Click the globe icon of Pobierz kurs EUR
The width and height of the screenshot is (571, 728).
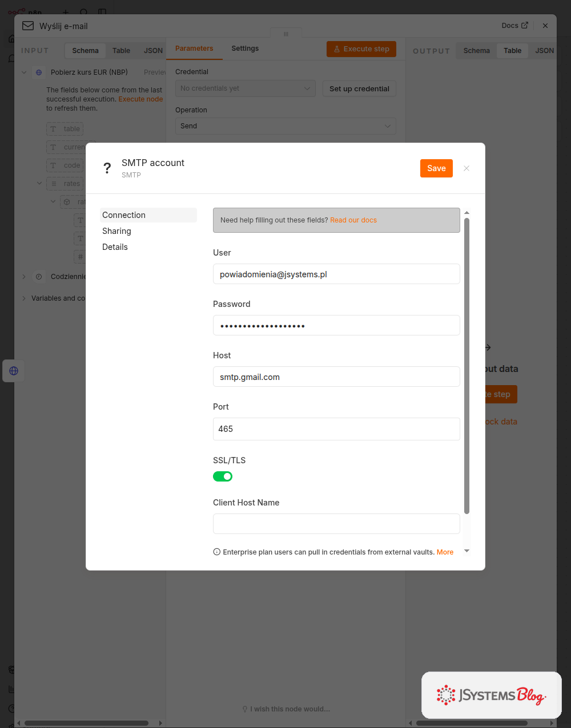point(39,72)
